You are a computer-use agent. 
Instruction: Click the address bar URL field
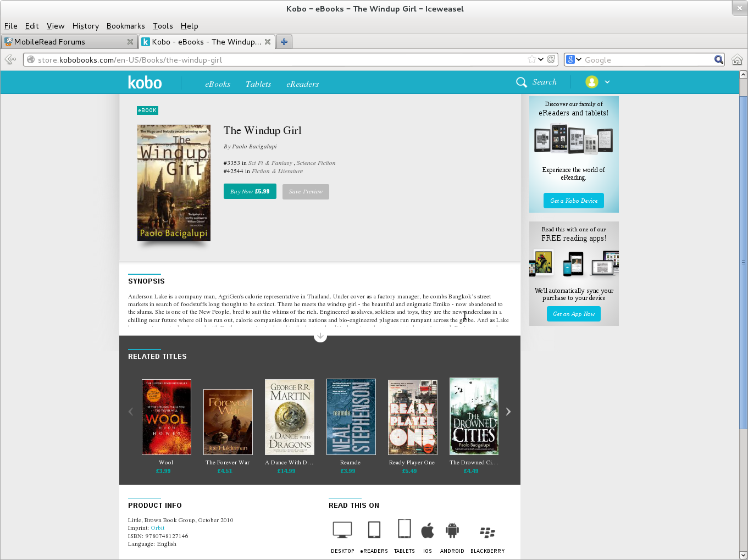pyautogui.click(x=280, y=60)
